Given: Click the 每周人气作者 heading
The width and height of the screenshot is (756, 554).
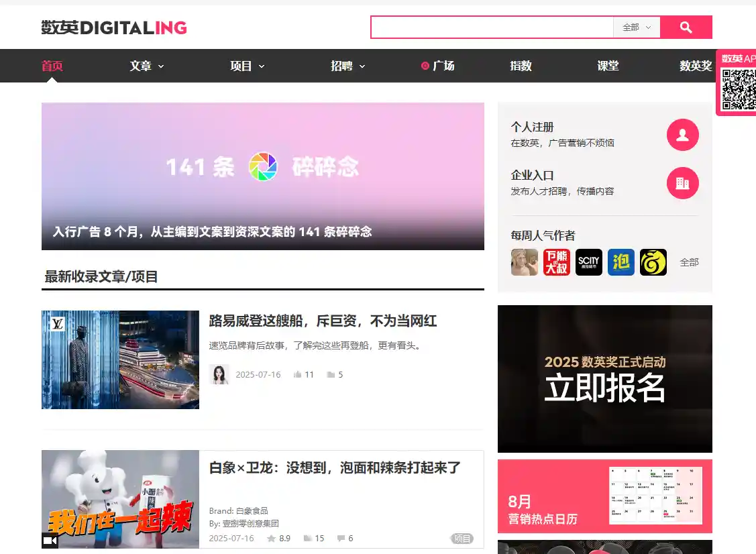Looking at the screenshot, I should click(543, 235).
